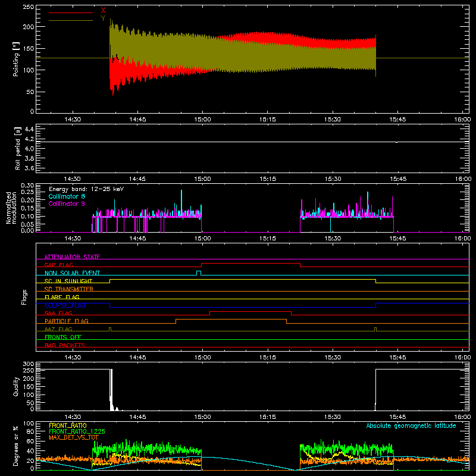476x476 pixels.
Task: Click the 'Roll period [s]' axis title
Action: 18,148
